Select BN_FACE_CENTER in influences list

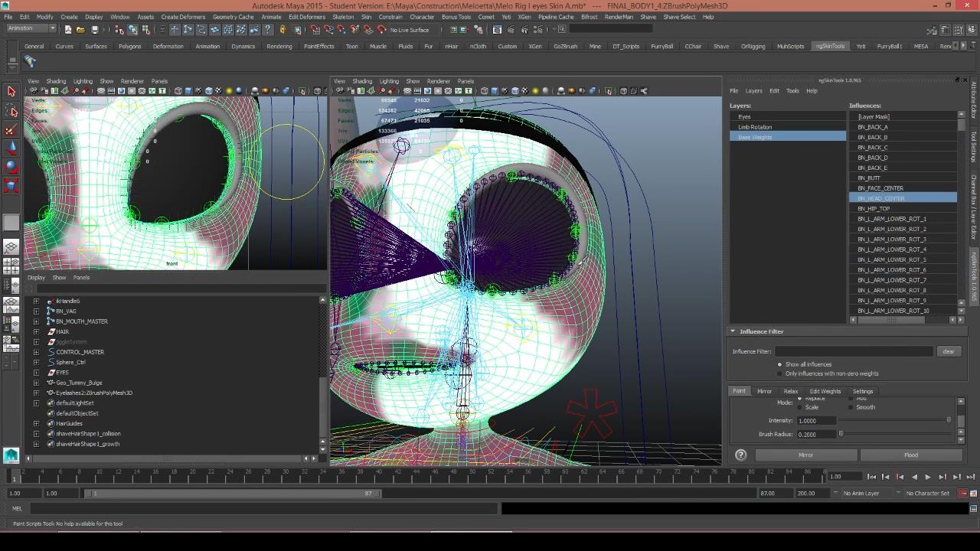(x=880, y=188)
